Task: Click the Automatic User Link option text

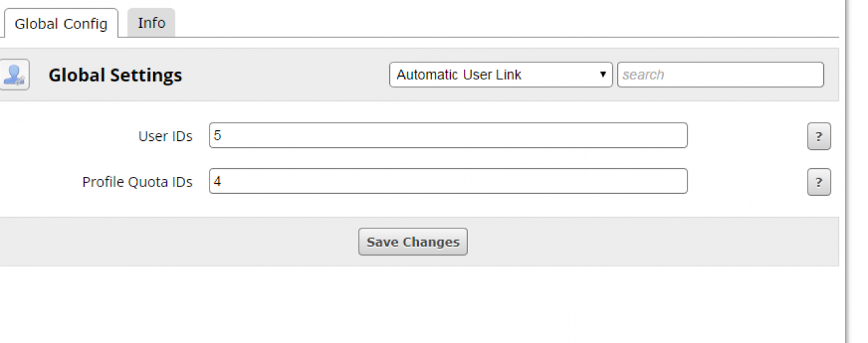Action: [x=459, y=75]
